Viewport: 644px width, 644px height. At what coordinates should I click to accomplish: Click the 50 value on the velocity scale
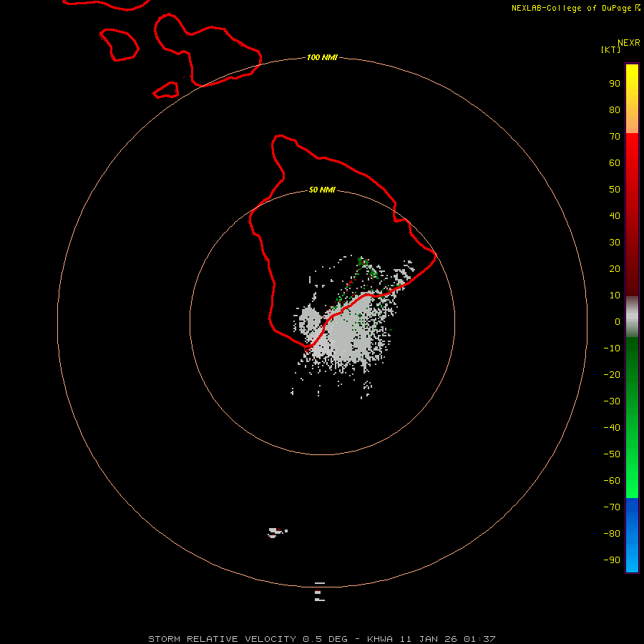coord(615,190)
